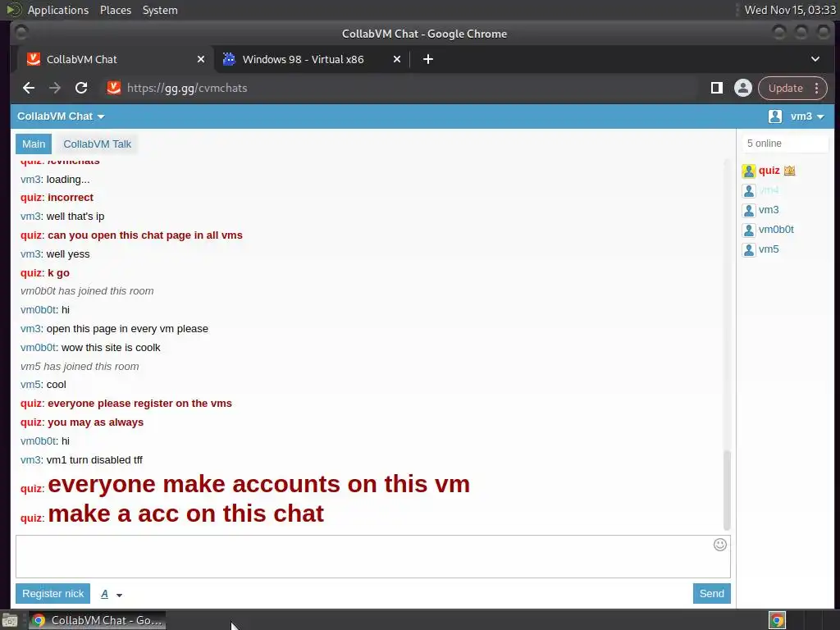840x630 pixels.
Task: Open the tab search chevron
Action: click(815, 59)
